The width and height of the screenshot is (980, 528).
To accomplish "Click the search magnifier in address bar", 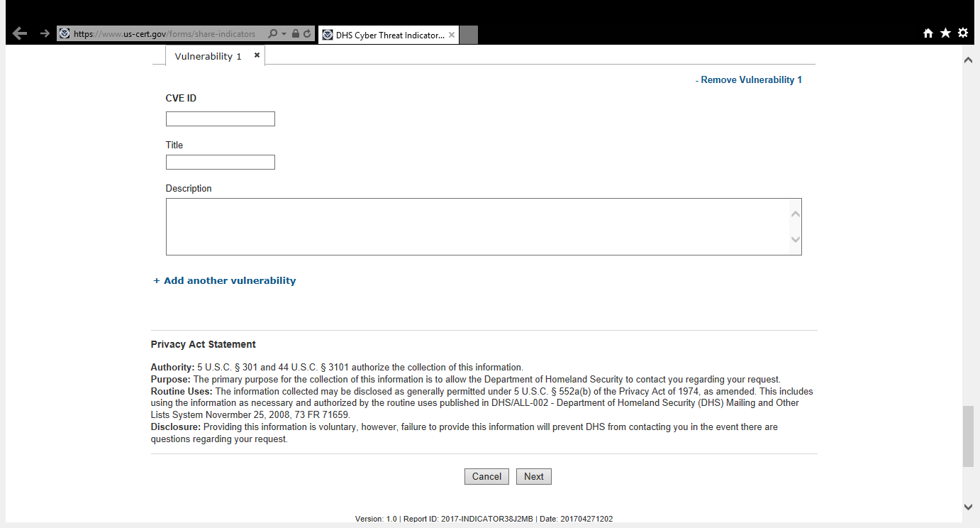I will [x=273, y=33].
